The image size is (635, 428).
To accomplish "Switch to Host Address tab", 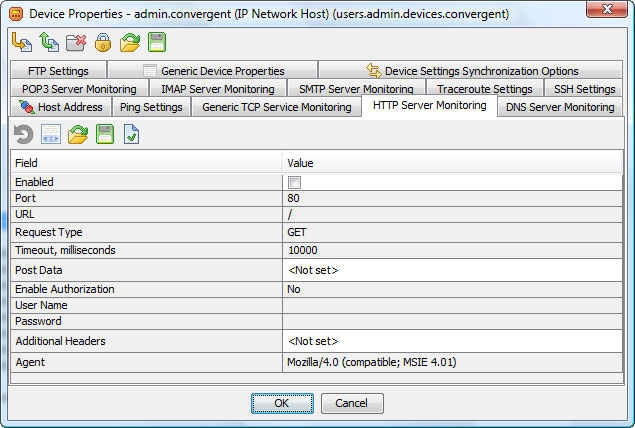I will pyautogui.click(x=61, y=107).
